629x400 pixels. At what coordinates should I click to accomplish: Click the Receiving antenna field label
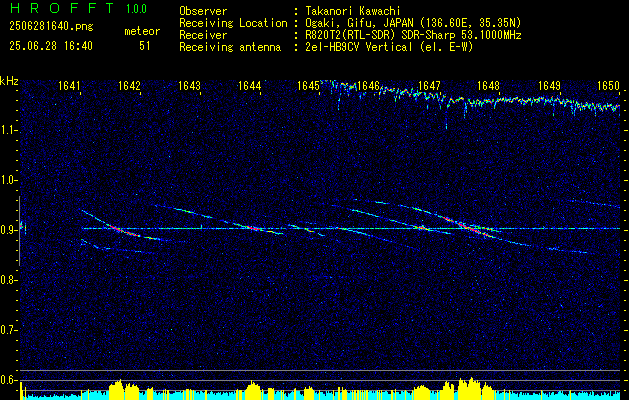point(230,47)
